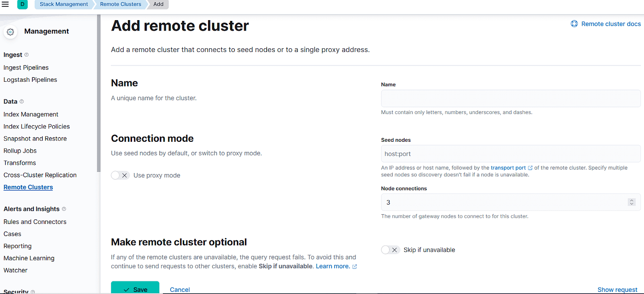This screenshot has width=644, height=294.
Task: Click the Show request link
Action: point(617,289)
